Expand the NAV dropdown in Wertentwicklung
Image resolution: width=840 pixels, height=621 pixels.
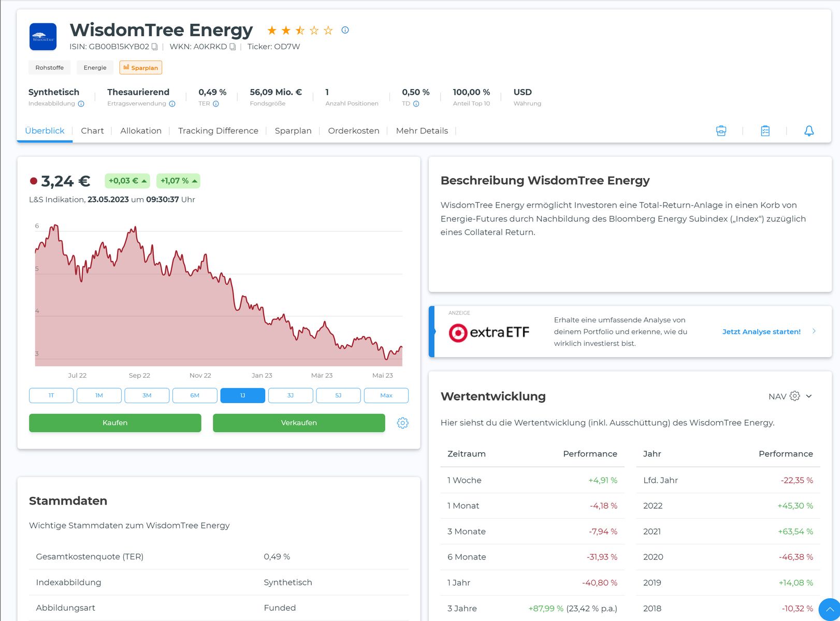809,396
